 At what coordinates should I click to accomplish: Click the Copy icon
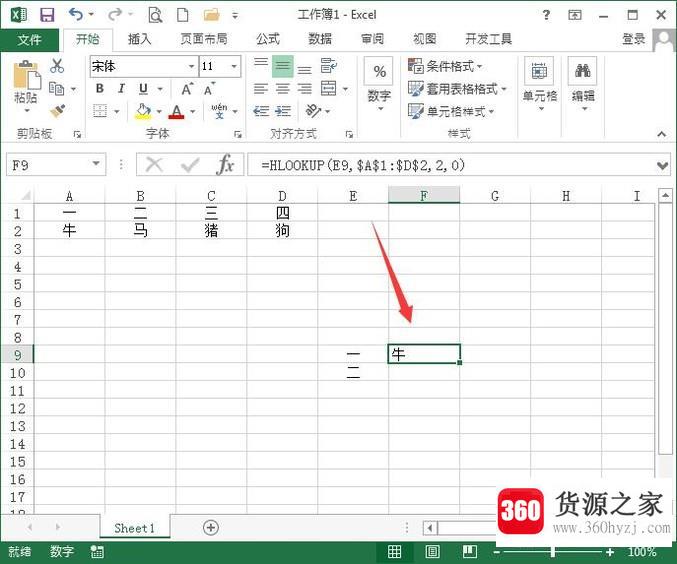(x=57, y=89)
